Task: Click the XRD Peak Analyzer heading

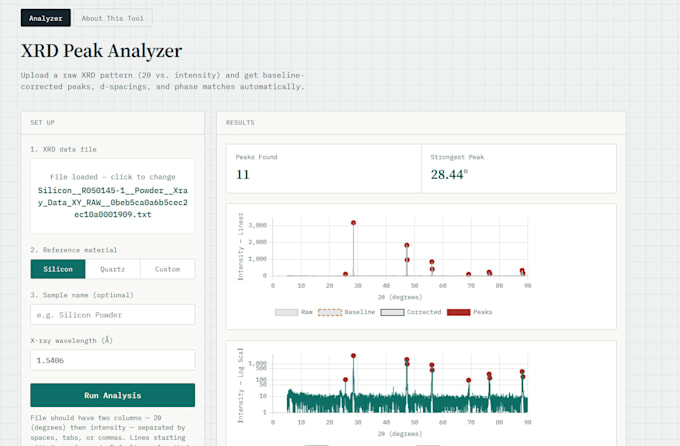Action: click(x=101, y=51)
